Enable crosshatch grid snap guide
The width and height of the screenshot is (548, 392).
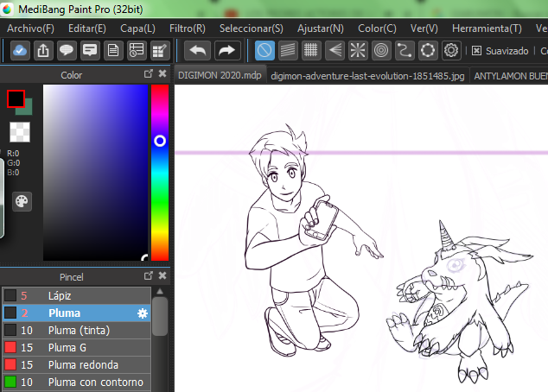click(x=311, y=51)
